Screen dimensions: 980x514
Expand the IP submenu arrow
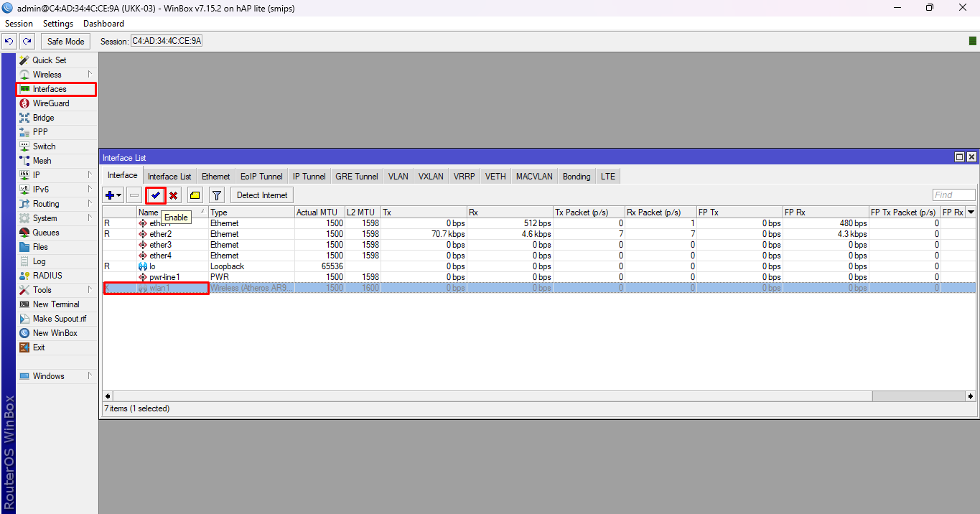(90, 174)
